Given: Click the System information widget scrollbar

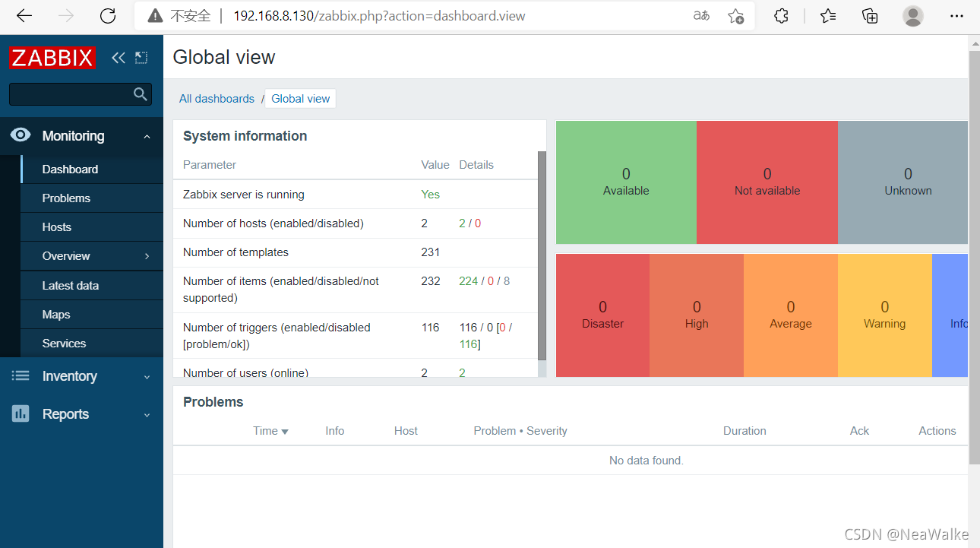Looking at the screenshot, I should pos(542,255).
